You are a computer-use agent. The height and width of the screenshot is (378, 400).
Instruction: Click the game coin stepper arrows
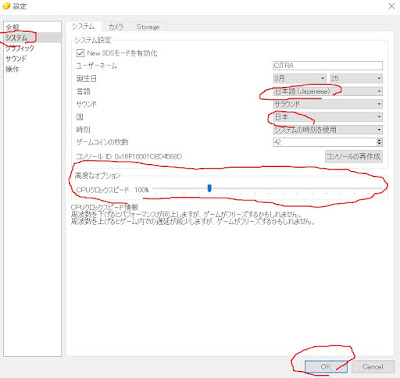379,142
